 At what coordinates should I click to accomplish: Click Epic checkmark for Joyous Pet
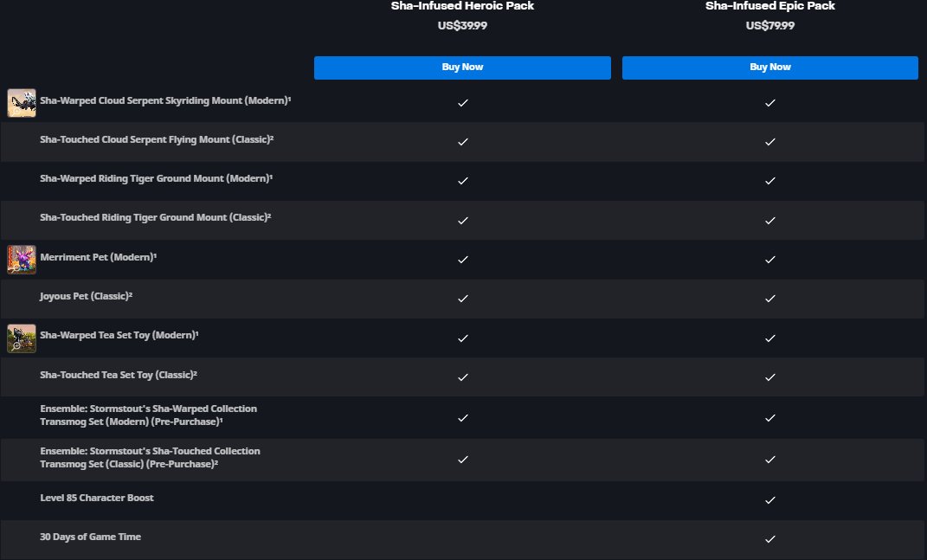tap(769, 299)
